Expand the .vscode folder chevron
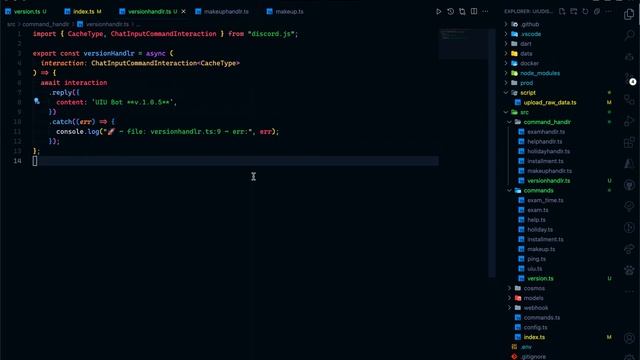Viewport: 640px width, 360px height. [506, 34]
